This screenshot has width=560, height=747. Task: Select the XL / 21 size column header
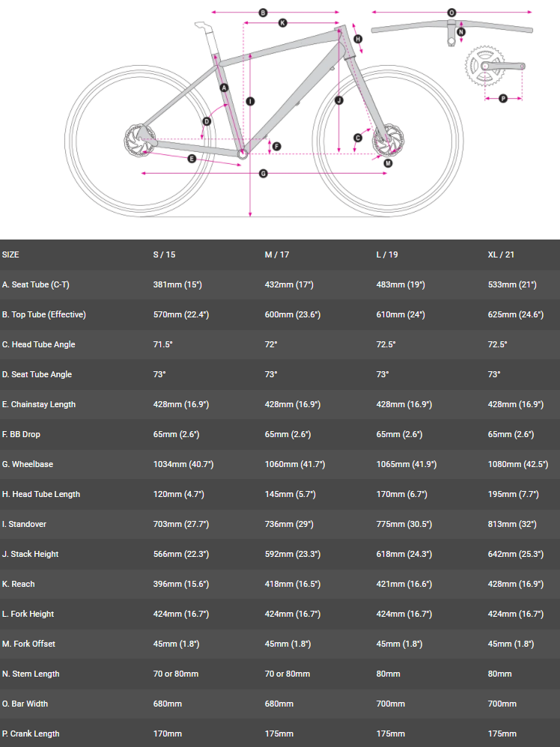[x=501, y=254]
